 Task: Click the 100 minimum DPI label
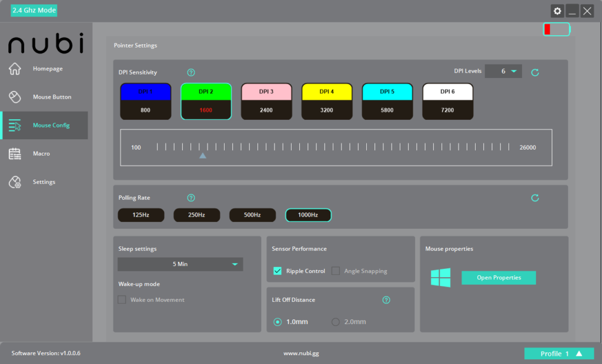[136, 148]
